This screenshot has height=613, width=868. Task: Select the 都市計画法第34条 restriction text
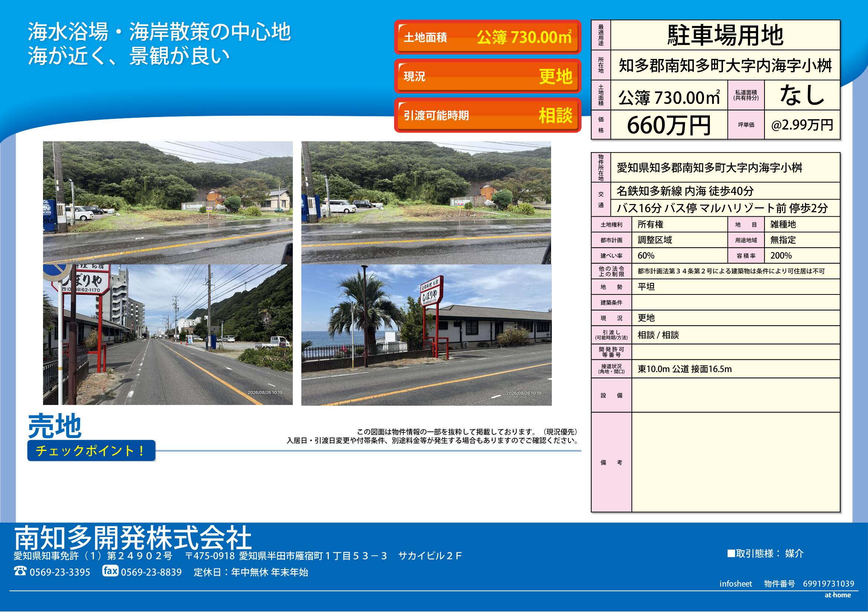click(x=731, y=272)
